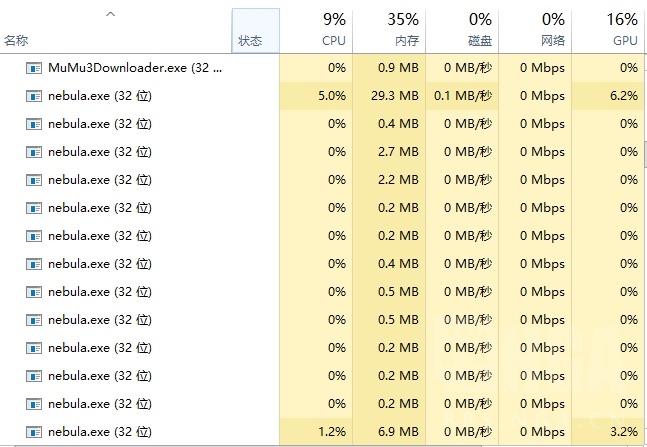This screenshot has height=447, width=647.
Task: Select nebula.exe name with 5.0% CPU
Action: [99, 96]
